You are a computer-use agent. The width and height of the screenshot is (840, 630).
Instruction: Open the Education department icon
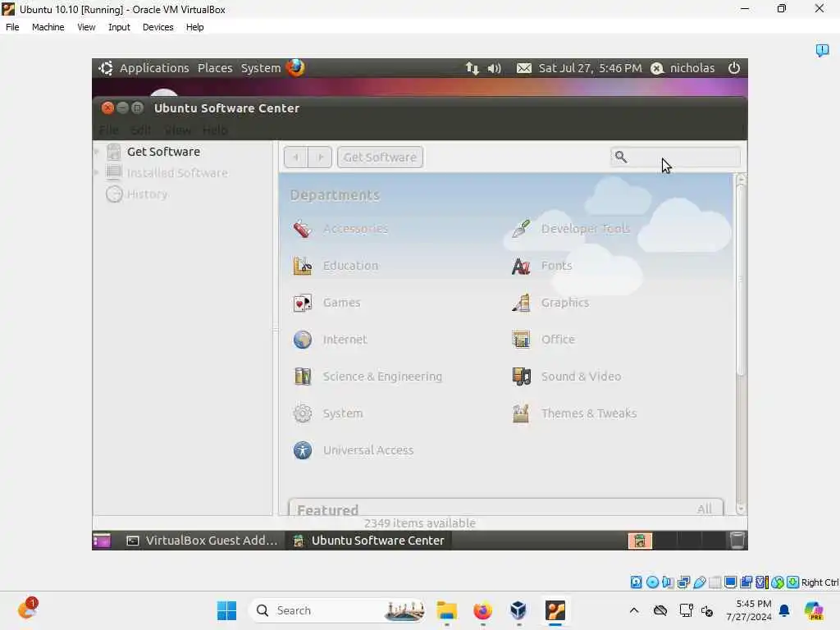coord(303,266)
